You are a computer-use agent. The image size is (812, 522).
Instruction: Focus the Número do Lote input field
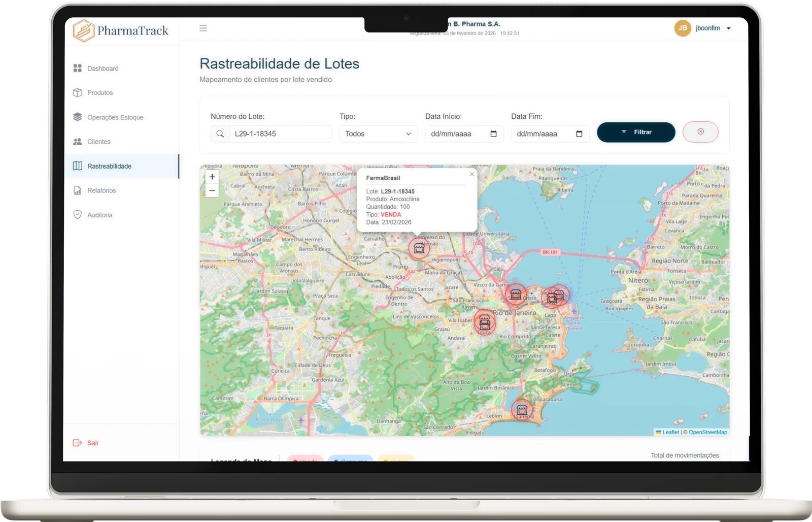click(280, 134)
